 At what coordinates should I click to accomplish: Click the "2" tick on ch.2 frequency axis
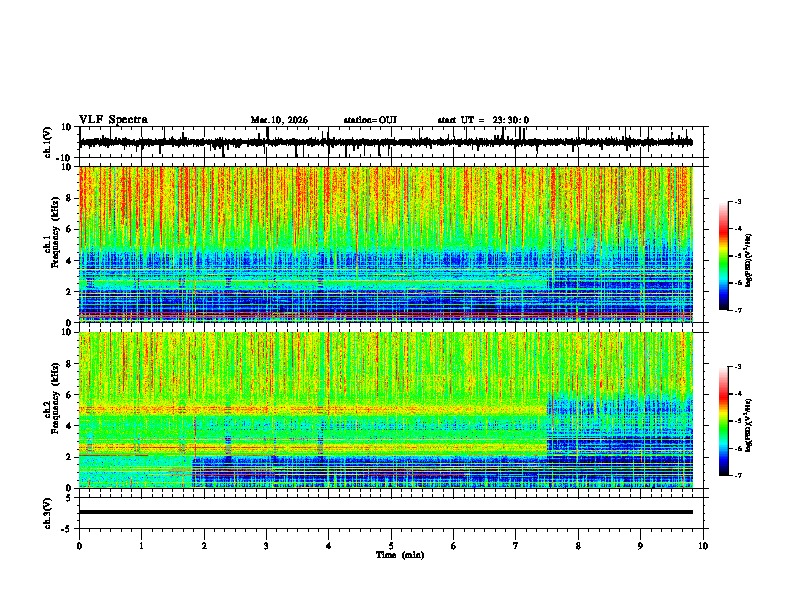click(70, 457)
